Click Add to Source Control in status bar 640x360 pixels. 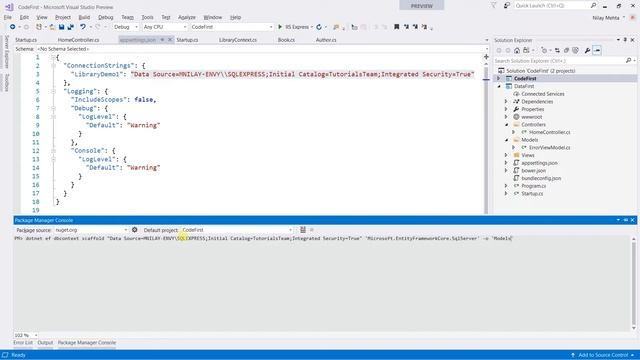602,355
